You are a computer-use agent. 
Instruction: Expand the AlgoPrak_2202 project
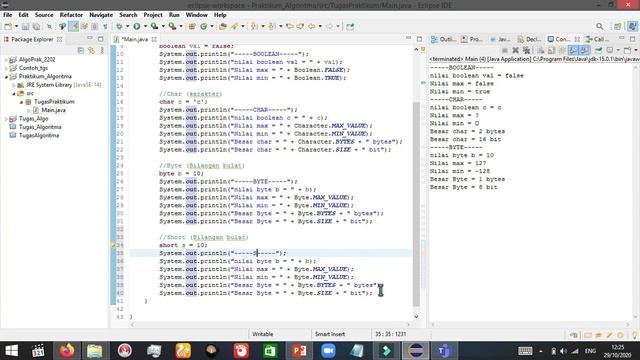[6, 60]
